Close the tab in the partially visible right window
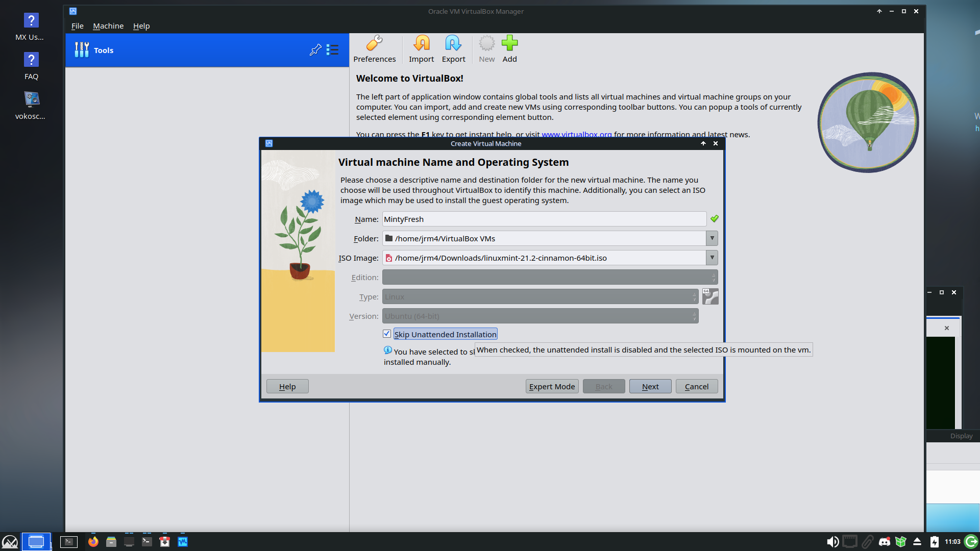Viewport: 980px width, 551px height. coord(947,328)
